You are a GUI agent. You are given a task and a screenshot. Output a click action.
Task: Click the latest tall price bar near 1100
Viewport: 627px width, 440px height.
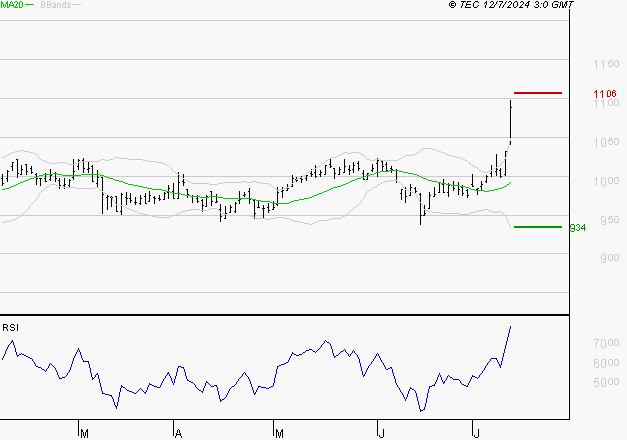511,122
